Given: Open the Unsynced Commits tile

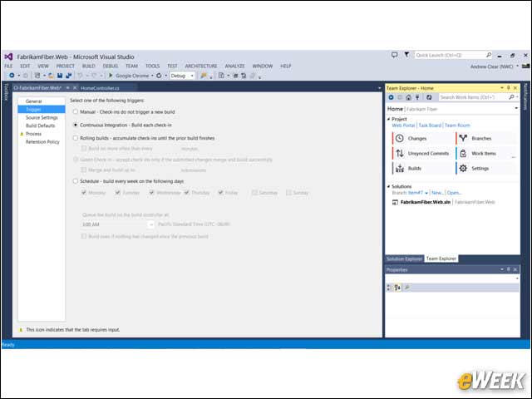Looking at the screenshot, I should (x=423, y=153).
